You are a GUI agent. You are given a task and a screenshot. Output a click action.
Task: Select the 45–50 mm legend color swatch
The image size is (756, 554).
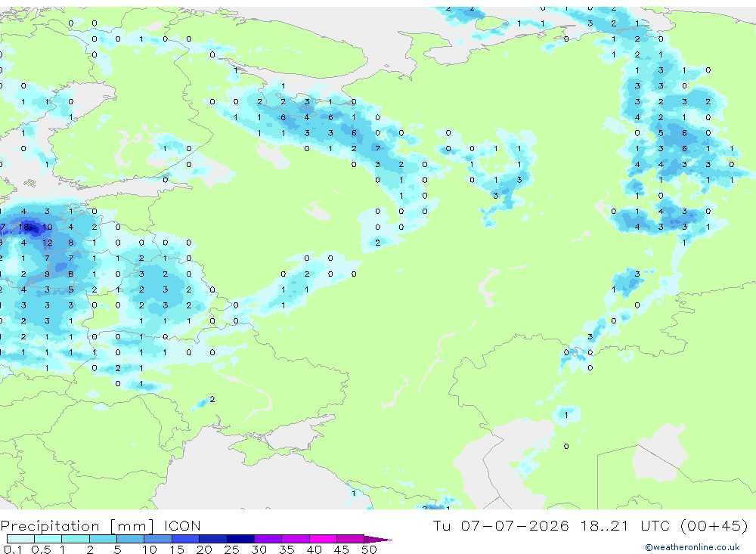pyautogui.click(x=351, y=539)
